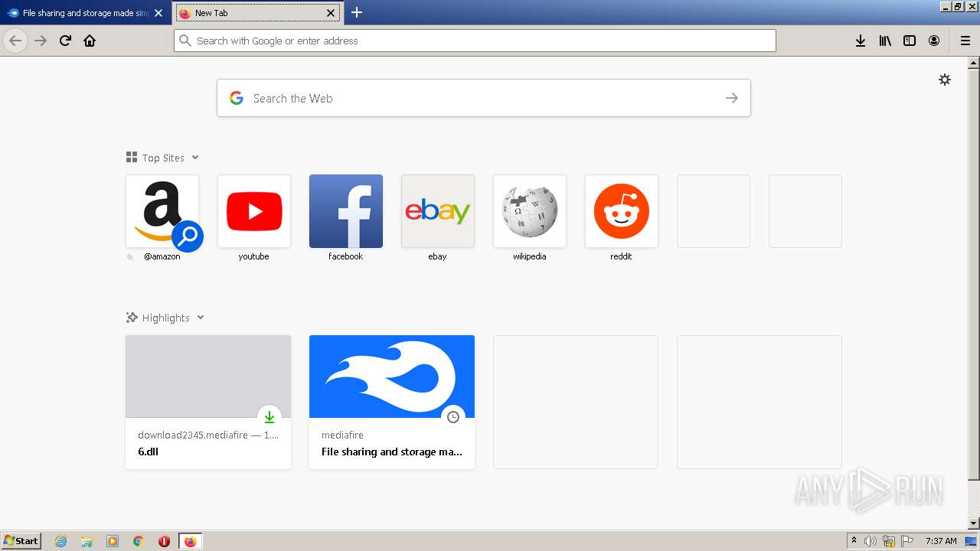Click the Firefox taskbar button
Image resolution: width=980 pixels, height=551 pixels.
190,541
